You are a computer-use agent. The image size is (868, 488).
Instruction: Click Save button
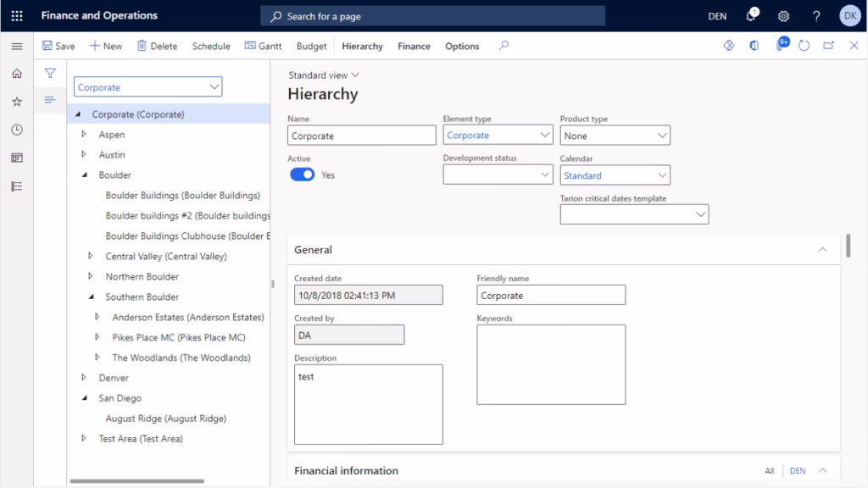[58, 47]
